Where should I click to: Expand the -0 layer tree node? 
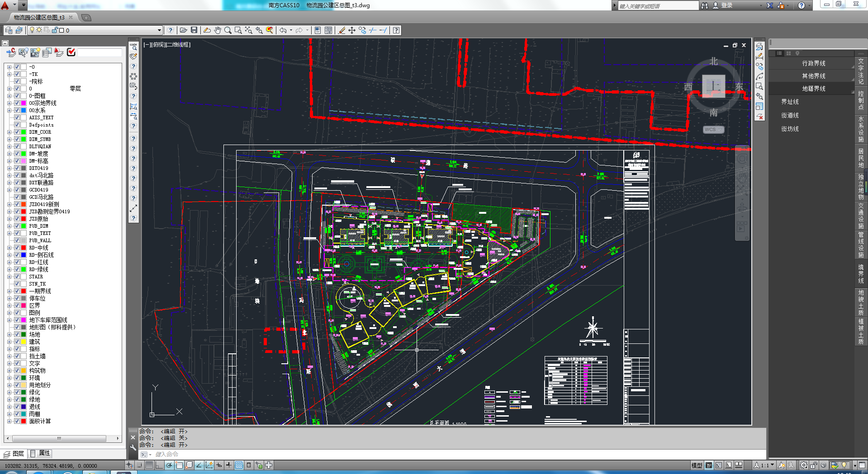click(x=9, y=67)
